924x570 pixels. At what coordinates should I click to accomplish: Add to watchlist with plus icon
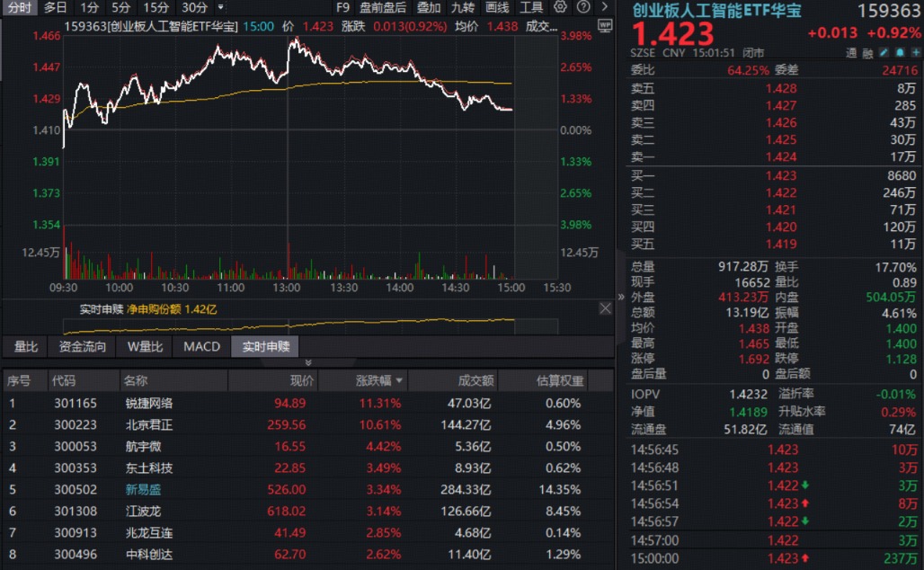(916, 53)
